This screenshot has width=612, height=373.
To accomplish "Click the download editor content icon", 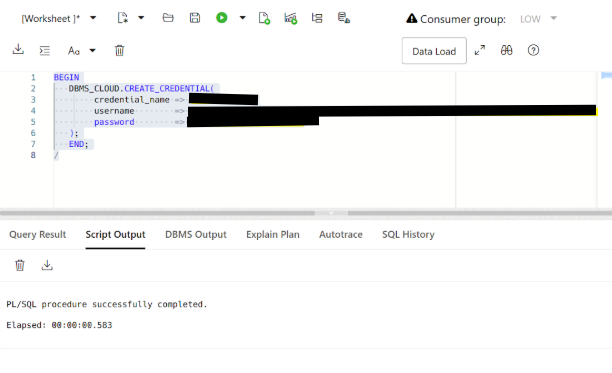I will [x=18, y=50].
